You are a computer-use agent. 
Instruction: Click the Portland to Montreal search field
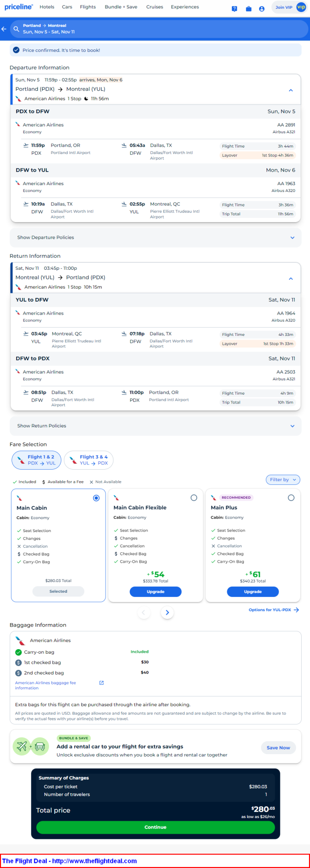click(159, 29)
